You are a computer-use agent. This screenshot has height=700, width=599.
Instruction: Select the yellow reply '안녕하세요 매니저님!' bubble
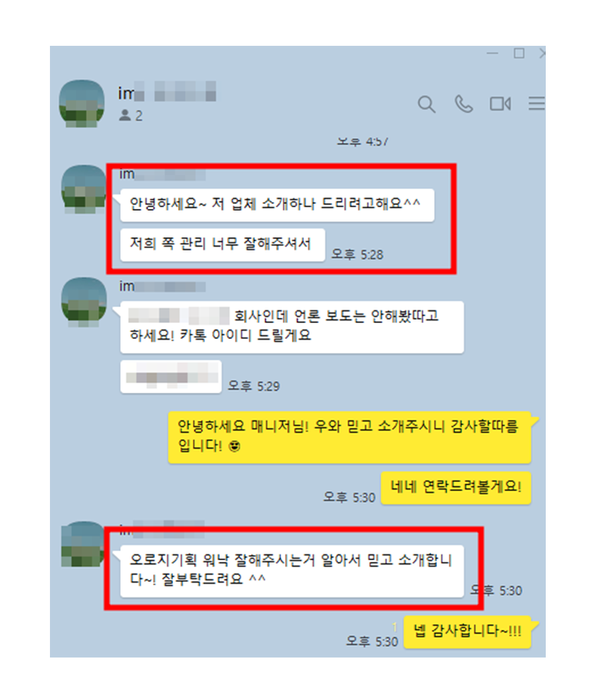point(349,438)
